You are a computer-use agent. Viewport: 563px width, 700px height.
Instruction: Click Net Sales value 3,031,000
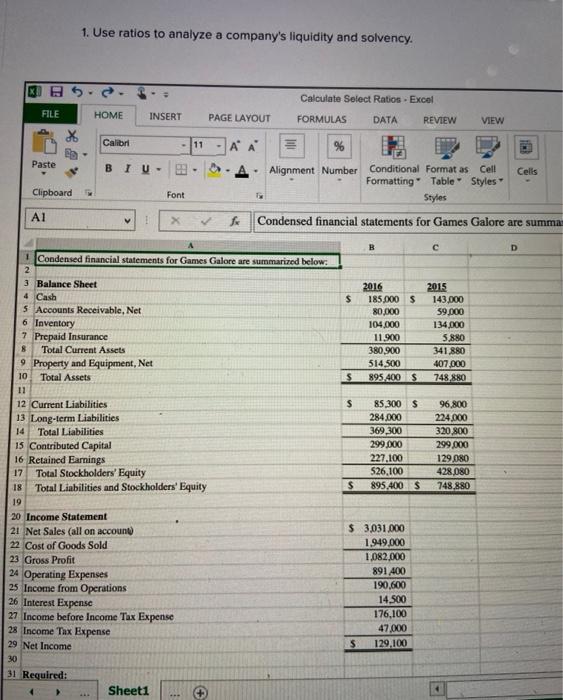384,528
